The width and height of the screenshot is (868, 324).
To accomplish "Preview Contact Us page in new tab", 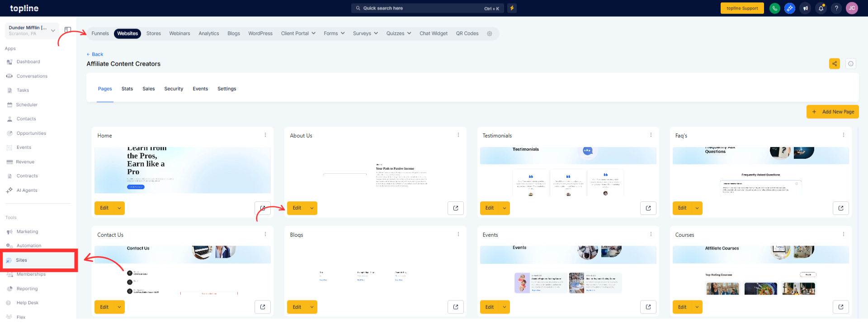I will (263, 307).
